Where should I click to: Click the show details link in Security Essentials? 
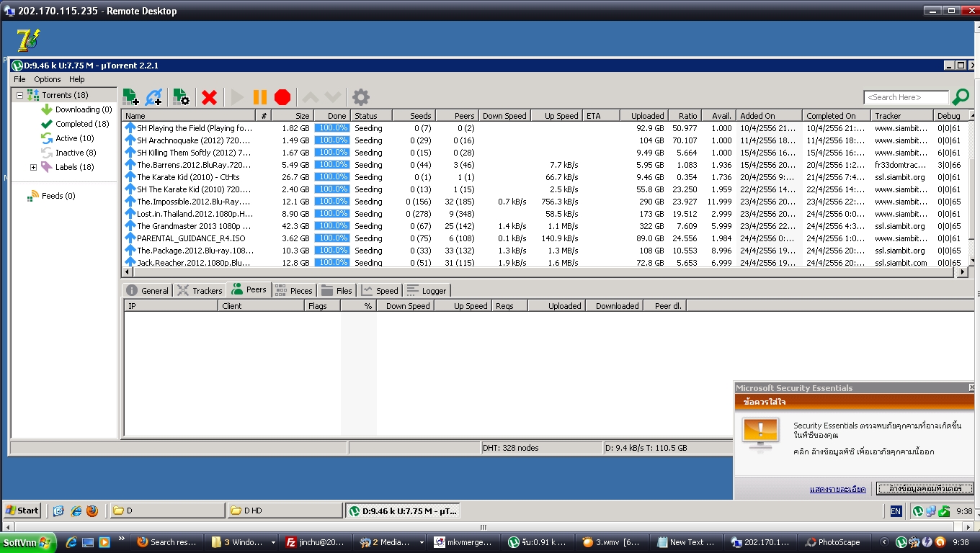tap(837, 489)
